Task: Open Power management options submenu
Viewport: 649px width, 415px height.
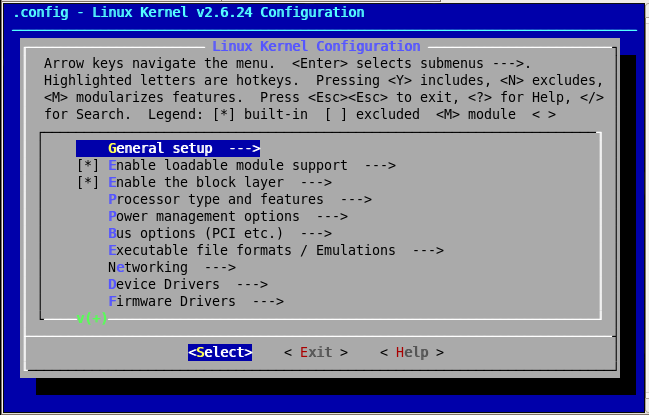Action: coord(228,216)
